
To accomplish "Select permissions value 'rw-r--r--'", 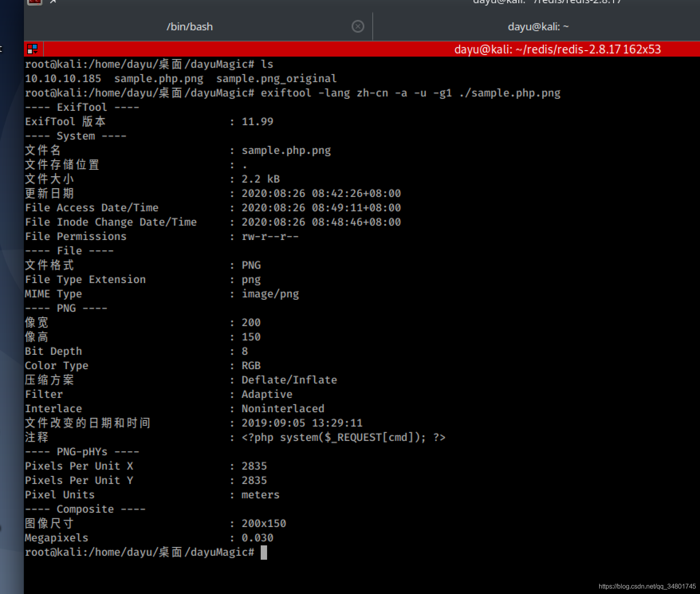I will [x=270, y=236].
